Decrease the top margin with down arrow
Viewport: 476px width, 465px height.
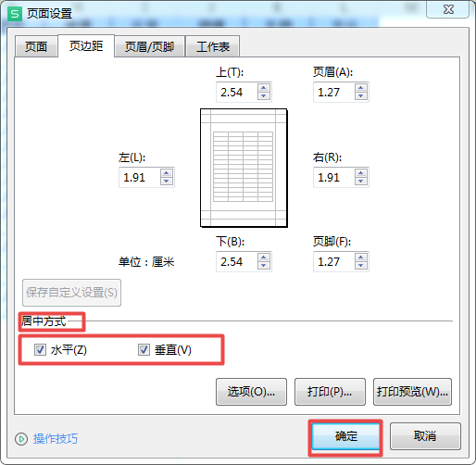click(x=263, y=95)
